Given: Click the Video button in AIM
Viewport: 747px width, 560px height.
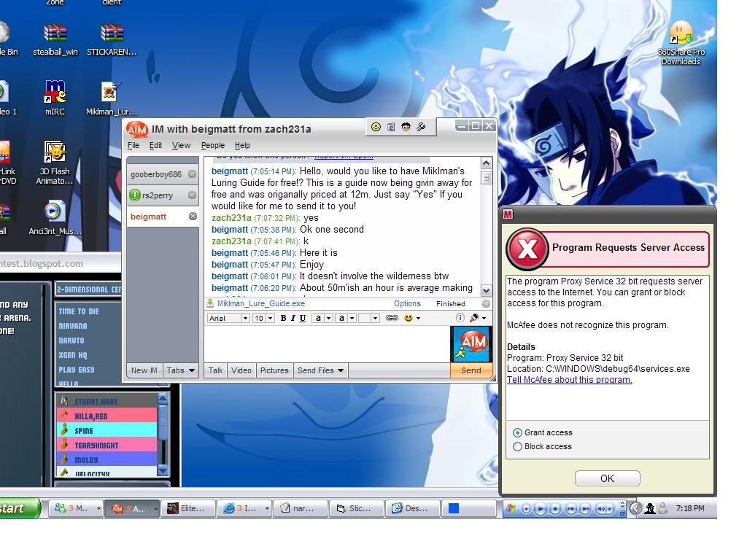Looking at the screenshot, I should point(241,370).
